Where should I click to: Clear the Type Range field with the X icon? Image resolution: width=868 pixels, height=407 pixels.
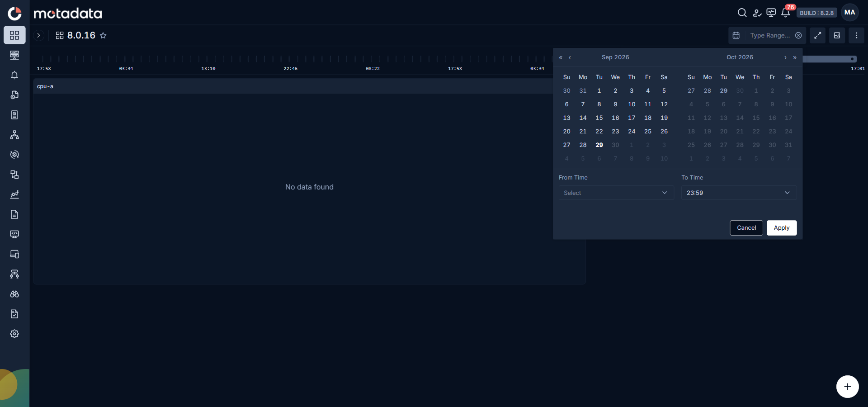point(798,35)
